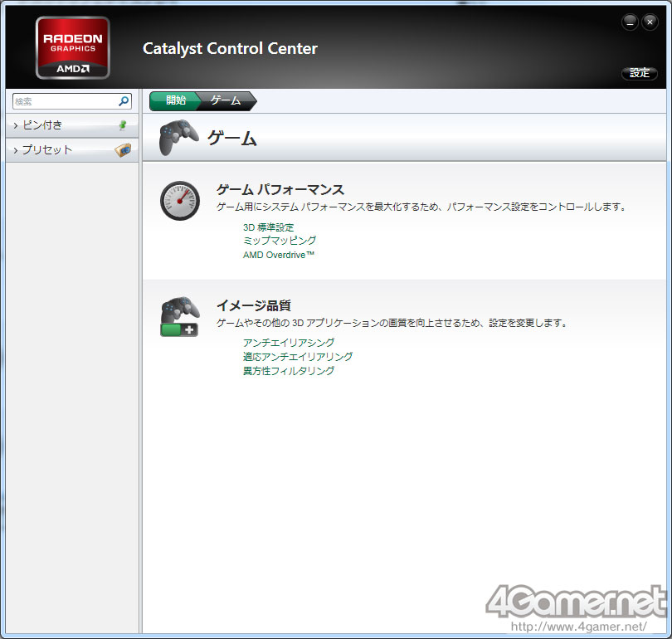
Task: Open the ミップマッピング link
Action: (280, 241)
